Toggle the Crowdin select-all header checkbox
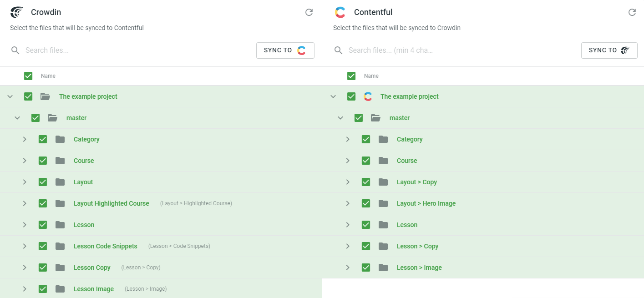This screenshot has height=298, width=644. point(28,76)
